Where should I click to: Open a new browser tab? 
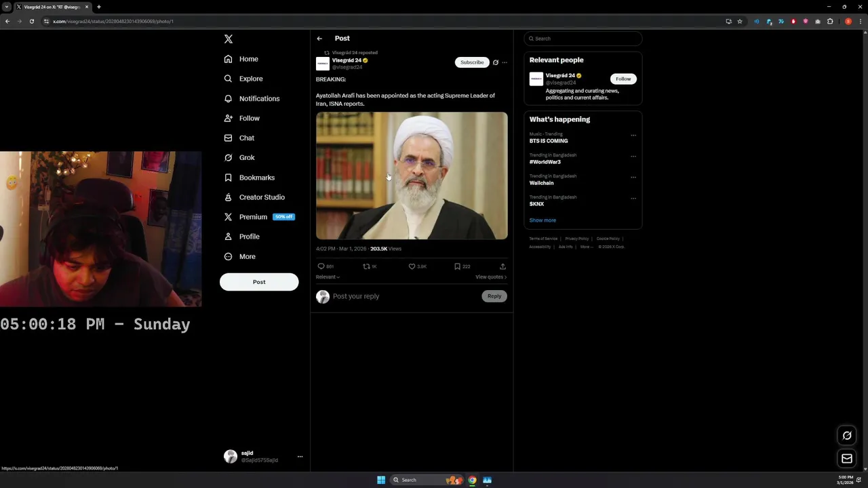pyautogui.click(x=99, y=7)
